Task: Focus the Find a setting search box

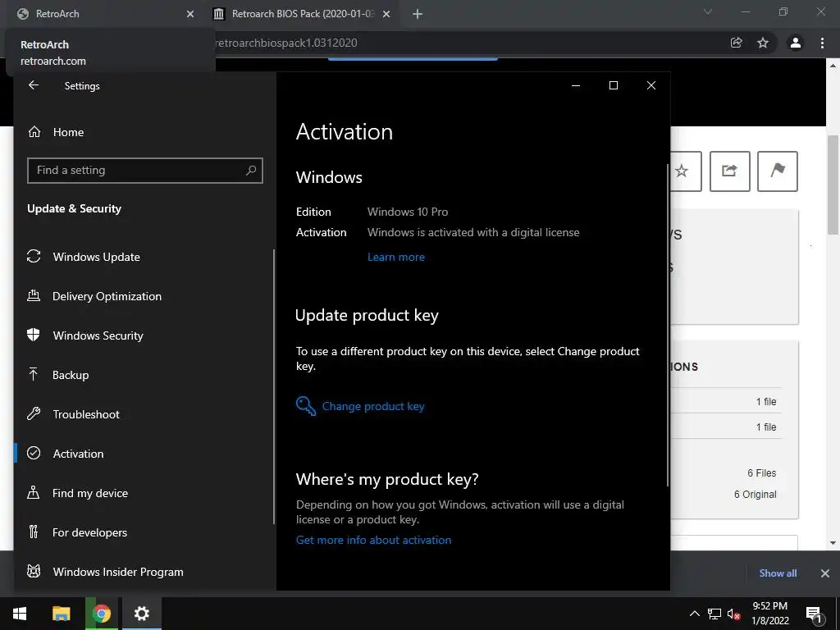Action: click(144, 171)
